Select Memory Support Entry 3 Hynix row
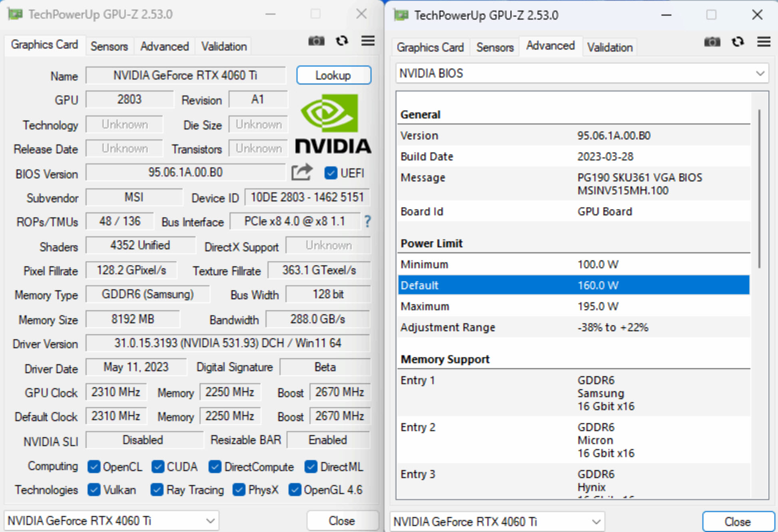778x532 pixels. coord(574,482)
